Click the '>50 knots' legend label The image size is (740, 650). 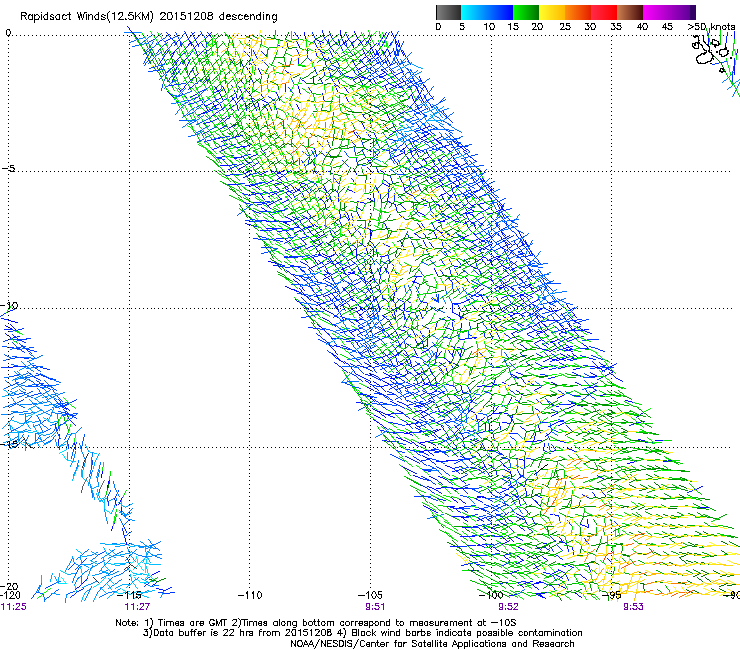711,26
